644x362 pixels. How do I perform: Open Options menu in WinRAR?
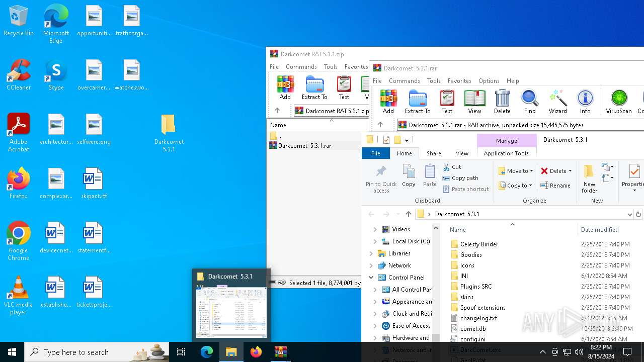click(489, 80)
